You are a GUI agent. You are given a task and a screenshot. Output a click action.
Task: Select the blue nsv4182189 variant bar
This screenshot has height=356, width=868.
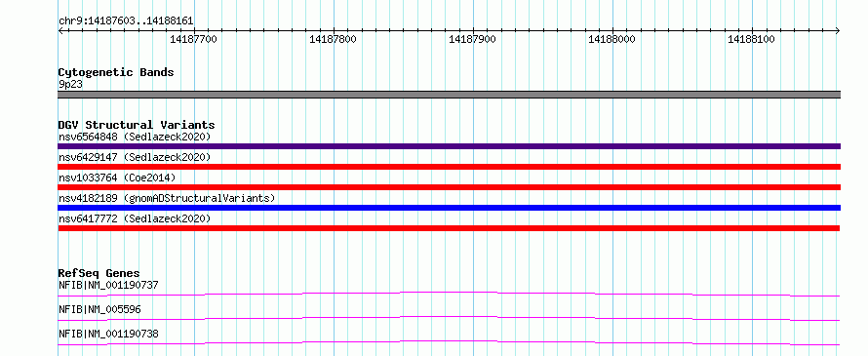tap(449, 208)
